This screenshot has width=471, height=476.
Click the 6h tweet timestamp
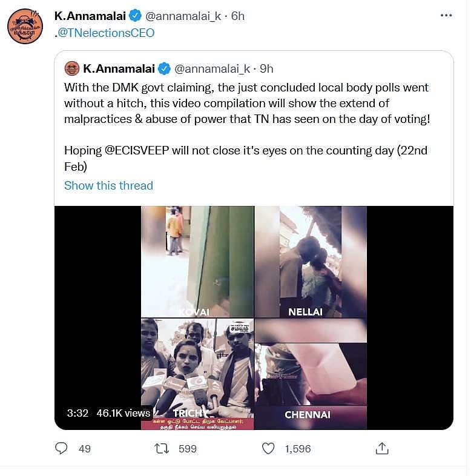(x=237, y=16)
